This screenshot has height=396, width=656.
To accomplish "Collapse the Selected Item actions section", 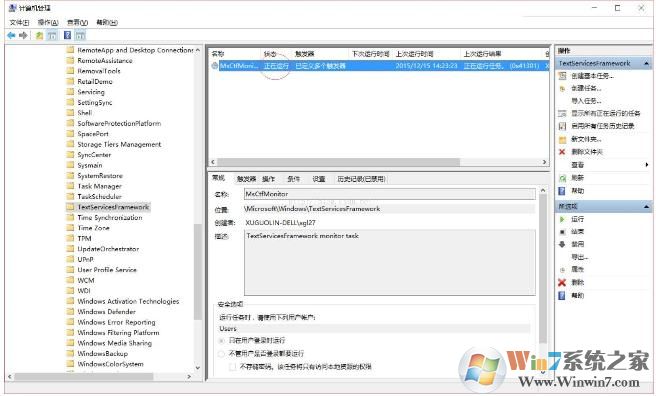I will click(x=646, y=207).
